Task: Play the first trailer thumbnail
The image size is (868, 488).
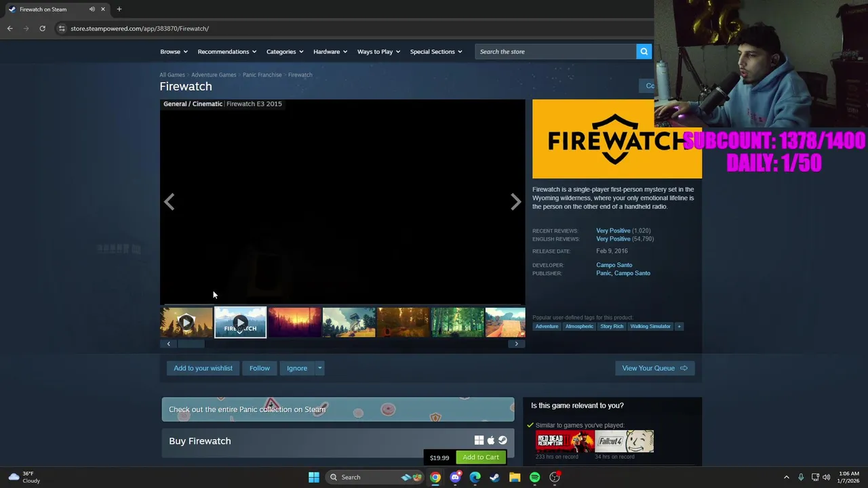Action: 186,323
